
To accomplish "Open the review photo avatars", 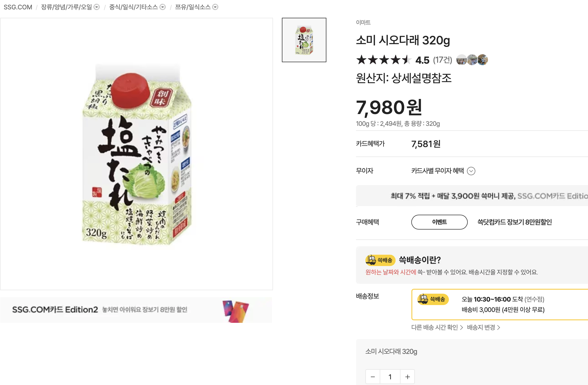I will 472,60.
